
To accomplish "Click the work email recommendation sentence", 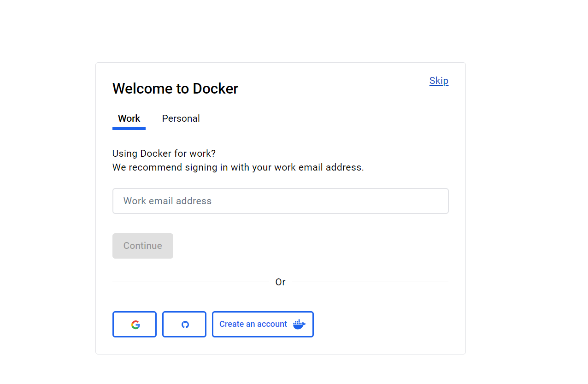I will point(238,167).
